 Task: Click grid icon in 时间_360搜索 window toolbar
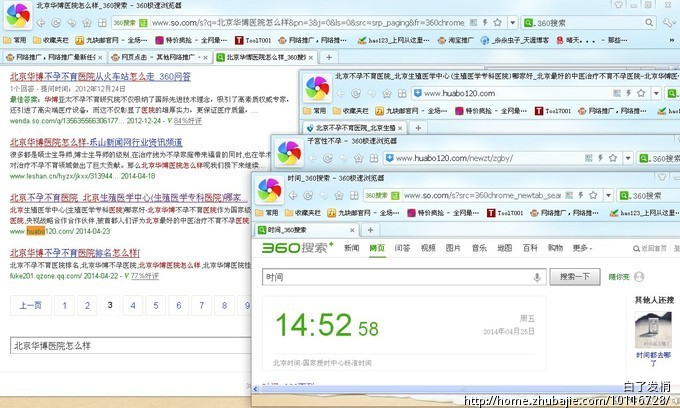tap(354, 196)
